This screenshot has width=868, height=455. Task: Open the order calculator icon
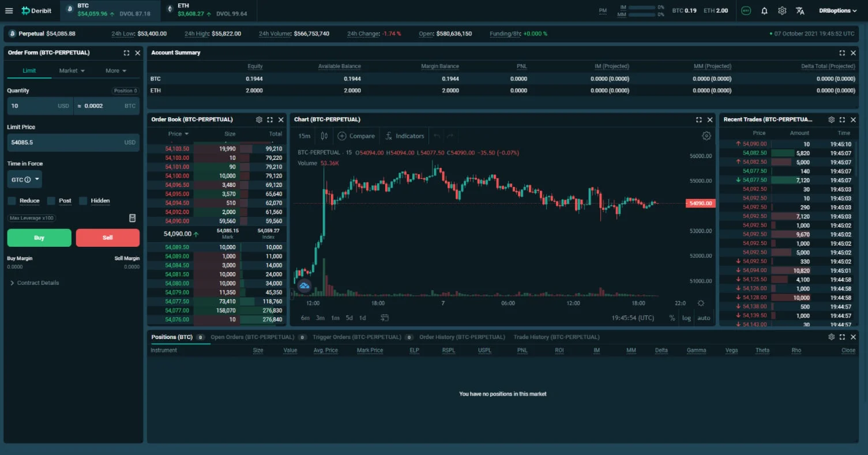click(x=132, y=218)
